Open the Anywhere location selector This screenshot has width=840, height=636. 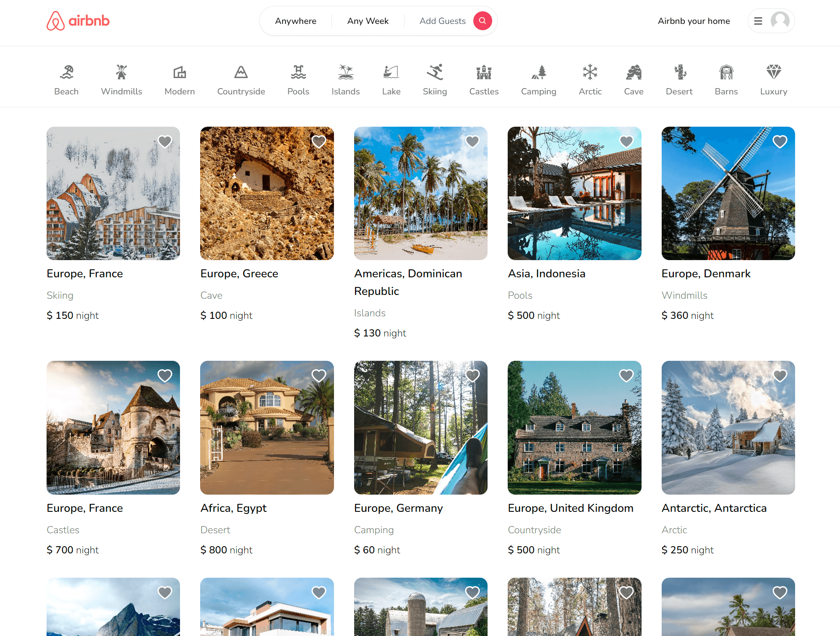[295, 21]
